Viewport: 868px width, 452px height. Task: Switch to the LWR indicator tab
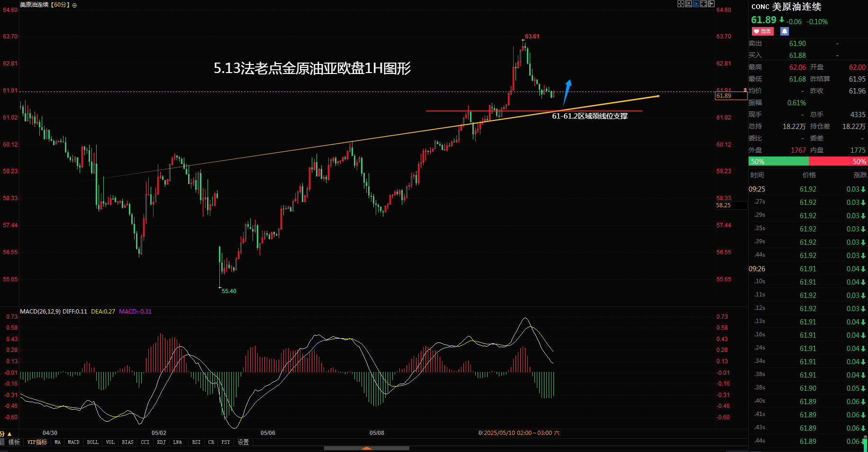click(x=178, y=442)
